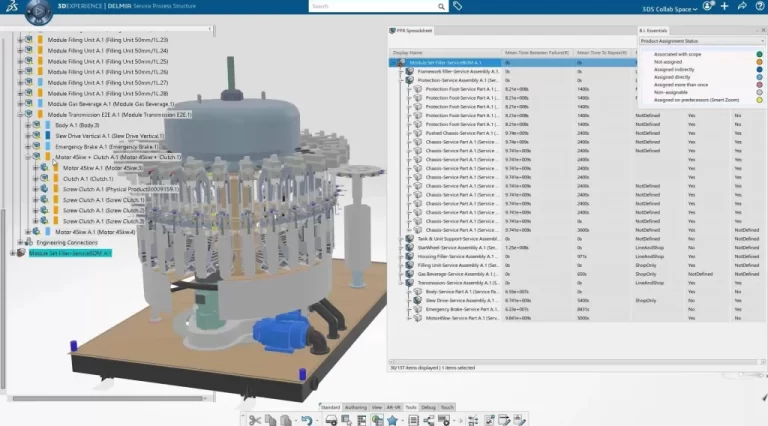768x426 pixels.
Task: Click the Undo arrow icon
Action: click(308, 420)
